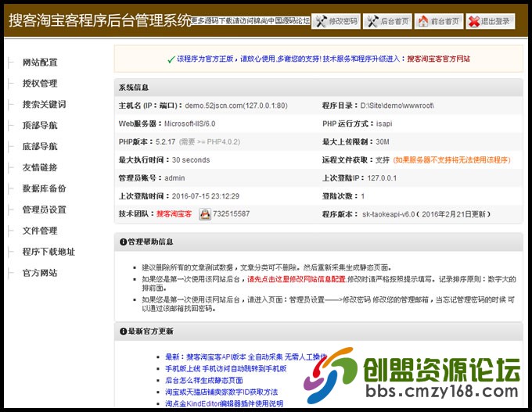Click the isapi run mode value
This screenshot has width=532, height=412.
coord(384,124)
